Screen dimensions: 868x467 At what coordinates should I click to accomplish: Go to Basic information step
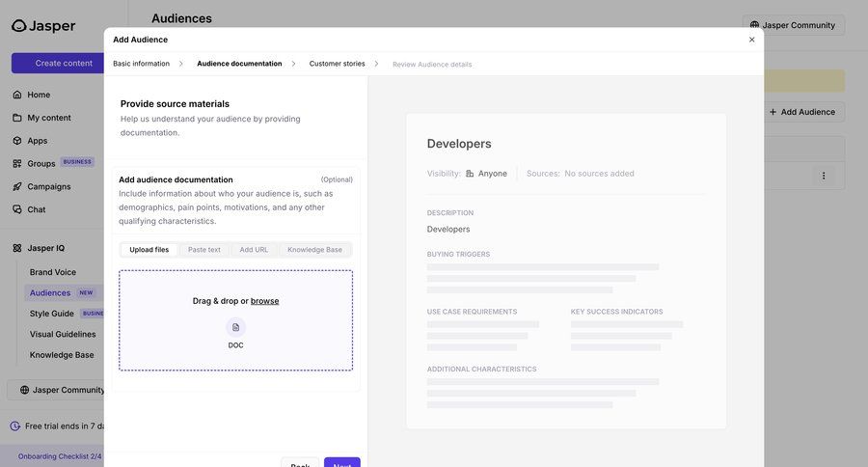141,64
